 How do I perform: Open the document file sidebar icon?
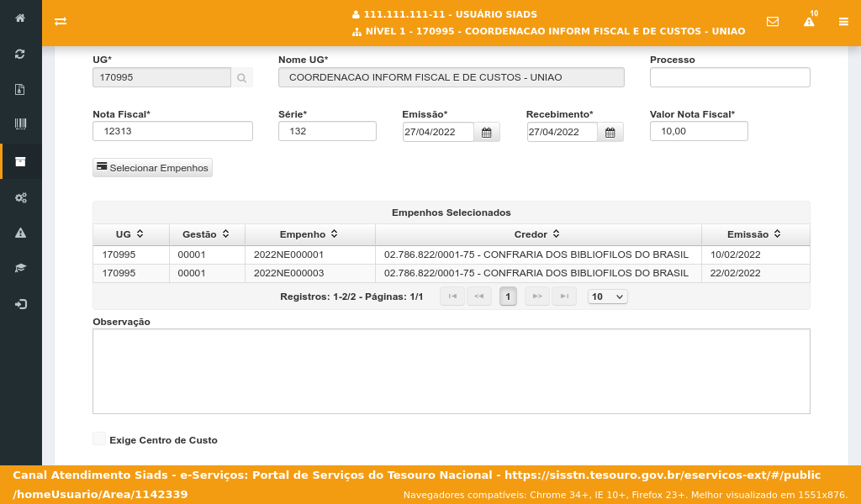(x=20, y=89)
